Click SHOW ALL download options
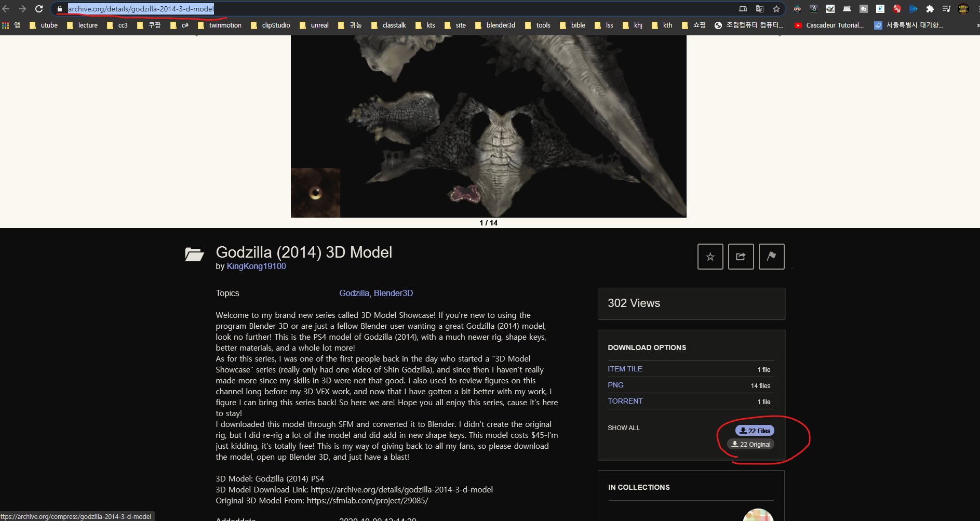This screenshot has height=521, width=980. pyautogui.click(x=623, y=428)
